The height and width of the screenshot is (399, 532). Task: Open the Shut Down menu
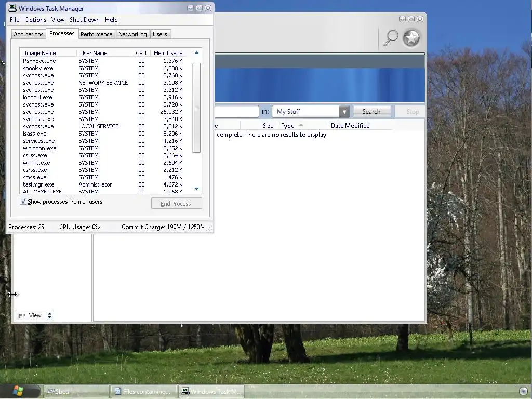tap(85, 20)
